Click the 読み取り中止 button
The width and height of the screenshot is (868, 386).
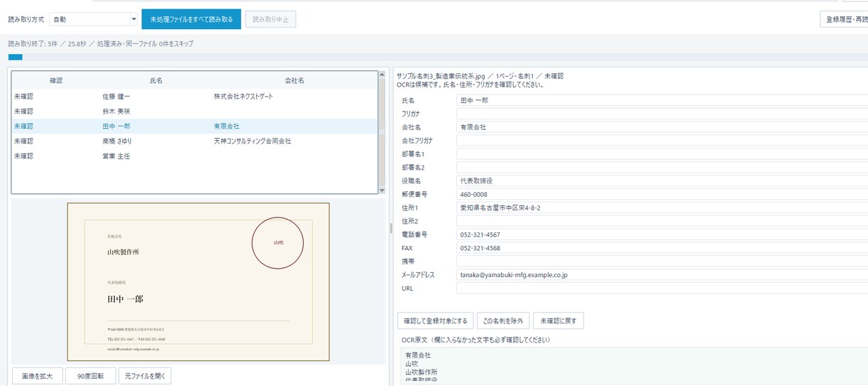click(x=270, y=19)
